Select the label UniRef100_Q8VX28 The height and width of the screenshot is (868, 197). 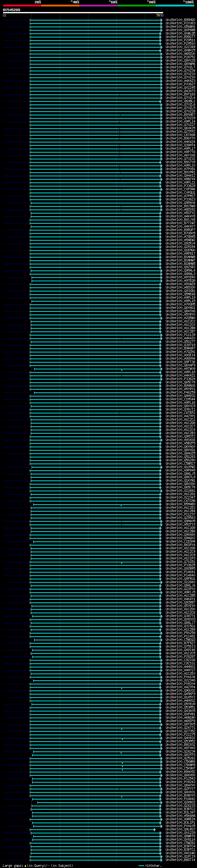(x=180, y=60)
